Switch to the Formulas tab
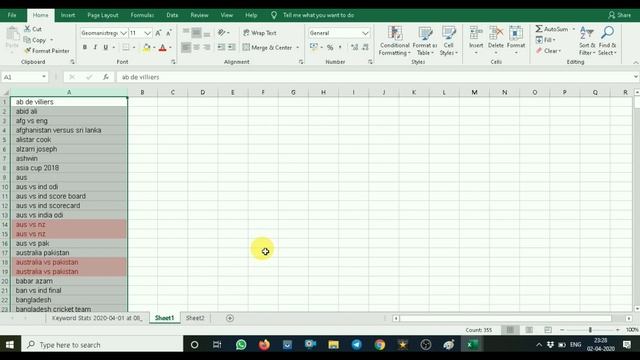640x360 pixels. click(x=142, y=15)
